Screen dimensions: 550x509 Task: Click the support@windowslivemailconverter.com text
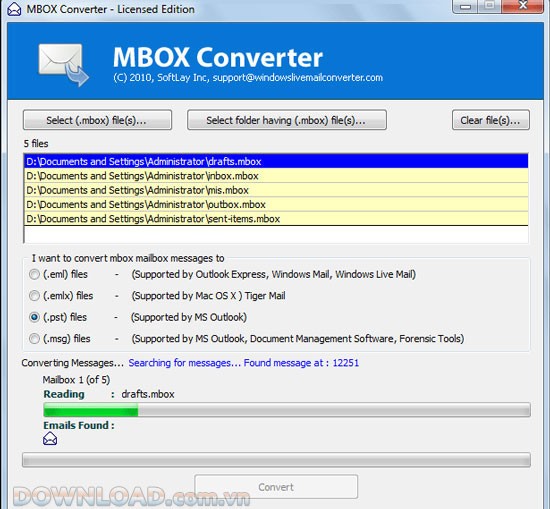coord(298,78)
